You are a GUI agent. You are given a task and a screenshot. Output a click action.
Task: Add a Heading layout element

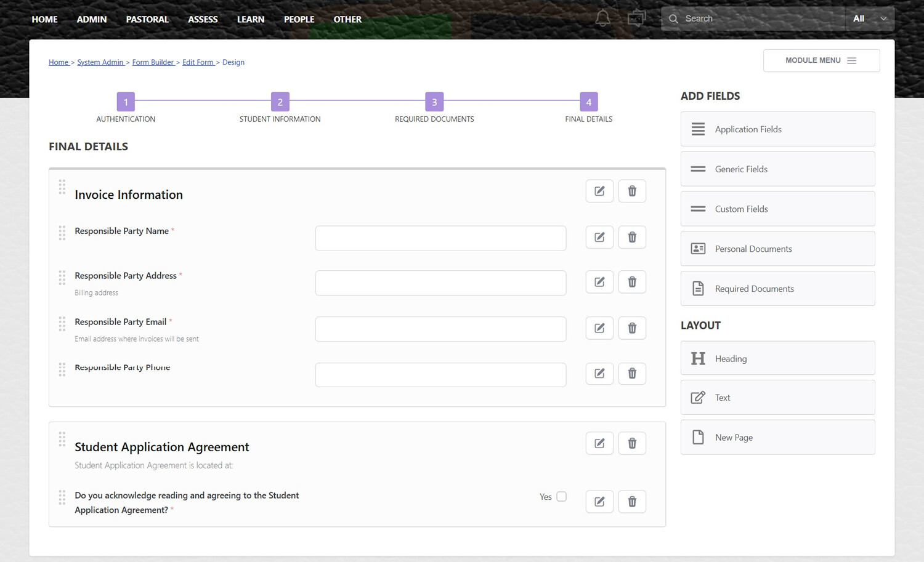point(777,358)
